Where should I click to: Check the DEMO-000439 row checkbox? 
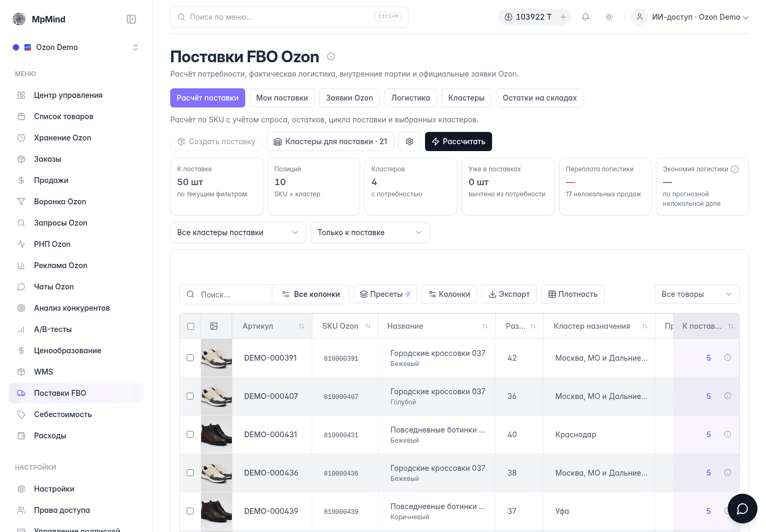[x=190, y=511]
